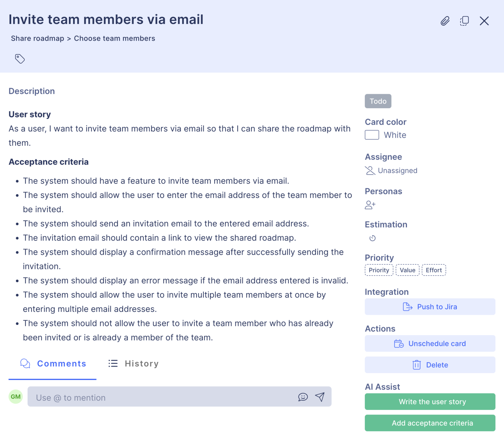Click the Unassigned assignee icon
This screenshot has width=504, height=441.
coord(370,170)
